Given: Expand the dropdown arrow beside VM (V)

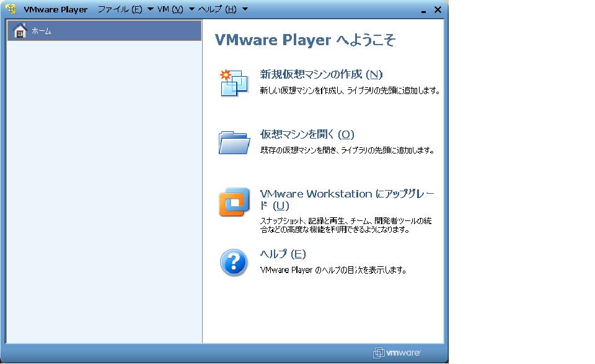Looking at the screenshot, I should [x=192, y=9].
